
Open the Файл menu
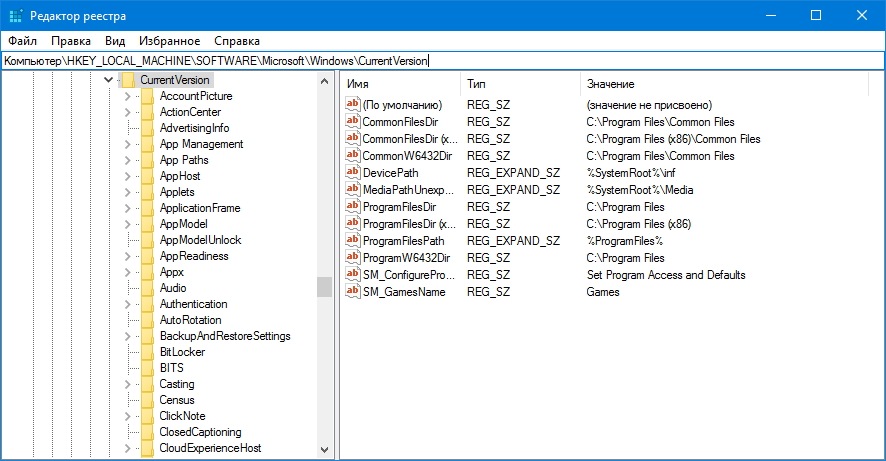pos(23,41)
